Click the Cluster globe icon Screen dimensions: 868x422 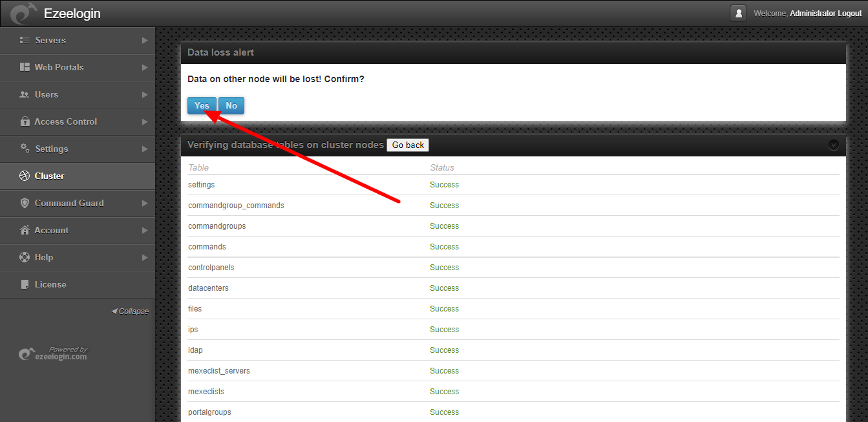25,176
